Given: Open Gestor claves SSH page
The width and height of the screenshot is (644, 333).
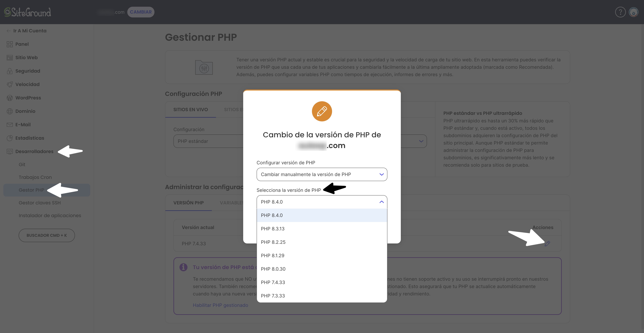Looking at the screenshot, I should click(40, 203).
